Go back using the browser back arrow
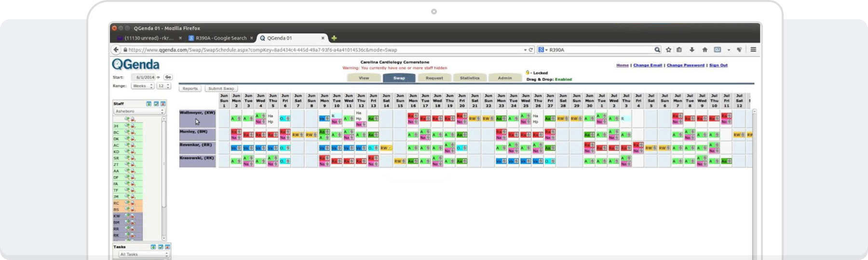868x260 pixels. click(116, 50)
